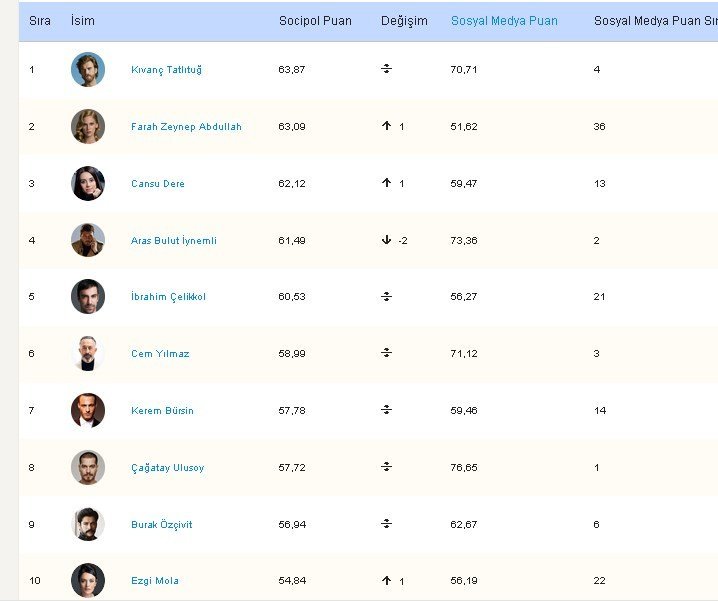Screen dimensions: 718x601
Task: Click the Sıra column header
Action: tap(40, 21)
